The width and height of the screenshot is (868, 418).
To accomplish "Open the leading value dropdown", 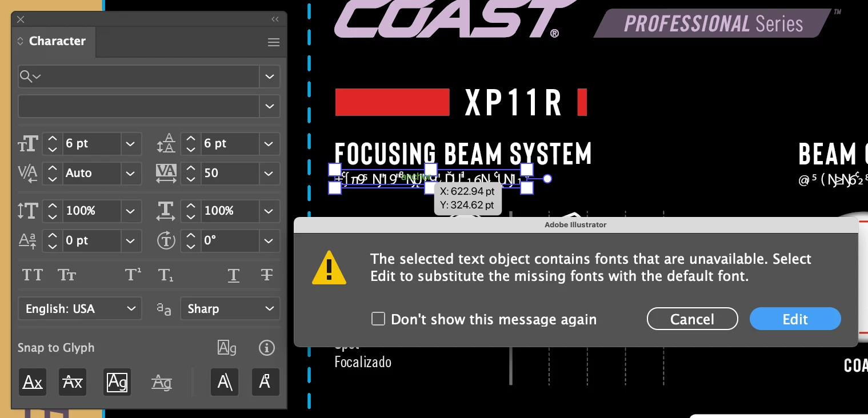I will [270, 144].
